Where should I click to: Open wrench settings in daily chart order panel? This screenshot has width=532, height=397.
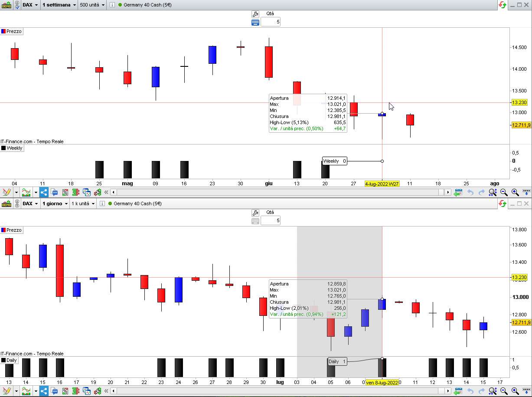click(255, 213)
